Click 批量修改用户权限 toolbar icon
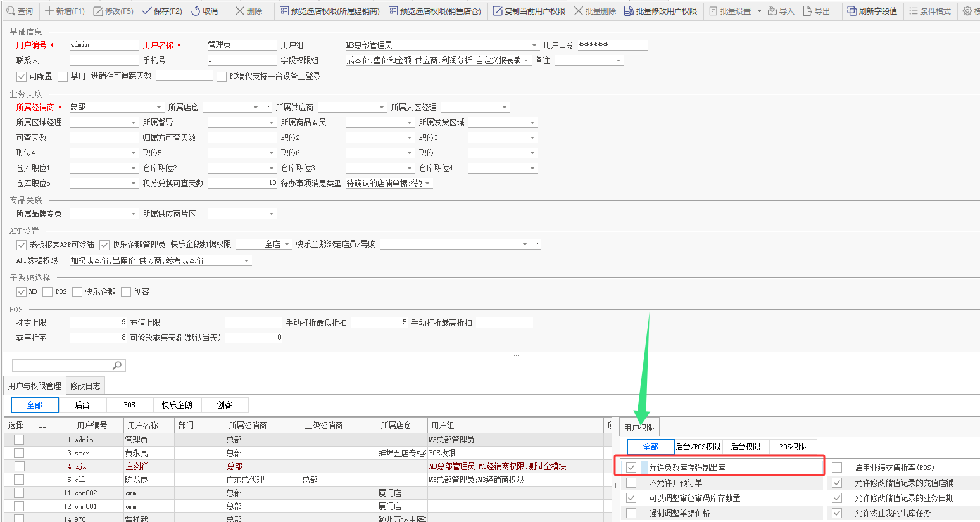 pos(629,11)
